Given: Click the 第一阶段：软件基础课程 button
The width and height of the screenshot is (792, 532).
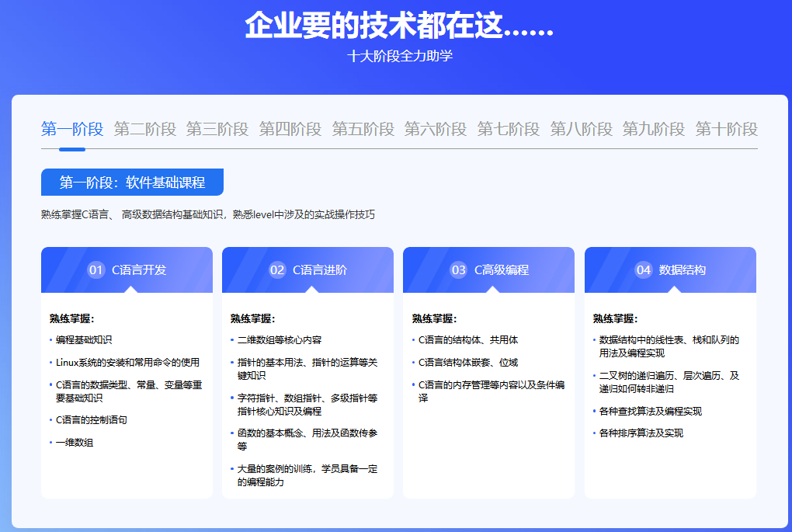Looking at the screenshot, I should pos(132,182).
